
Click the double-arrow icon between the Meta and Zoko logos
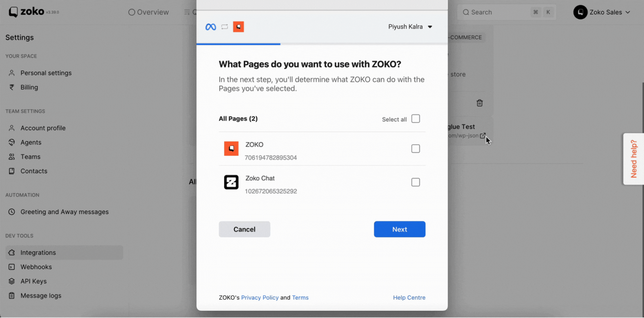225,27
